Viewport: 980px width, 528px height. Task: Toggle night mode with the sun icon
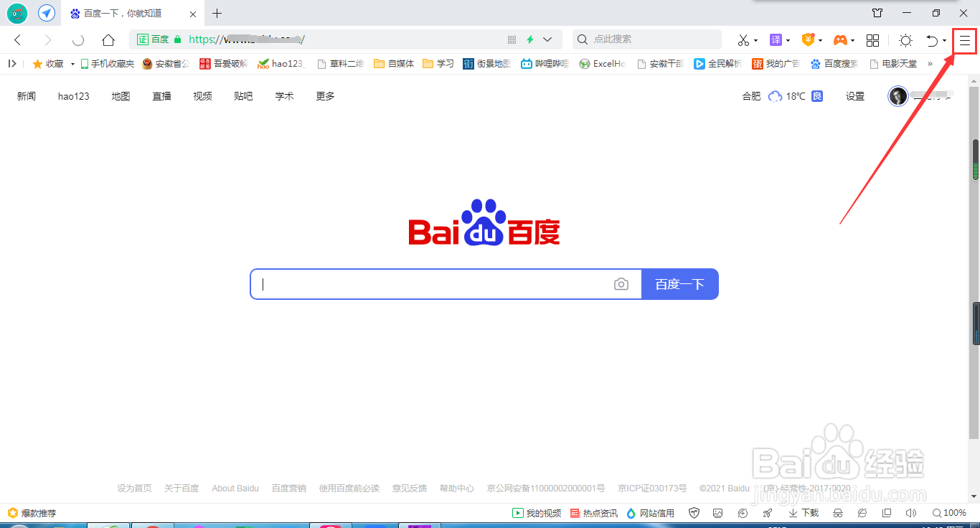pos(905,39)
